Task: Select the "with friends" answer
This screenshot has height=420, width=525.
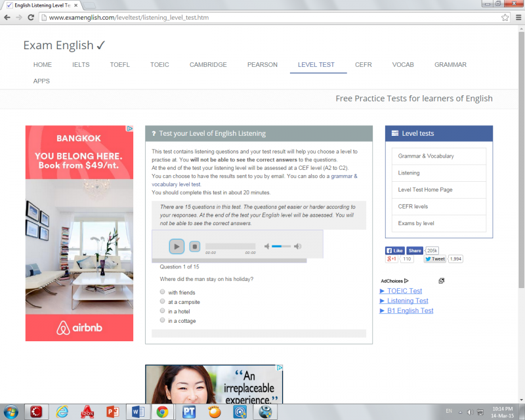Action: (162, 292)
